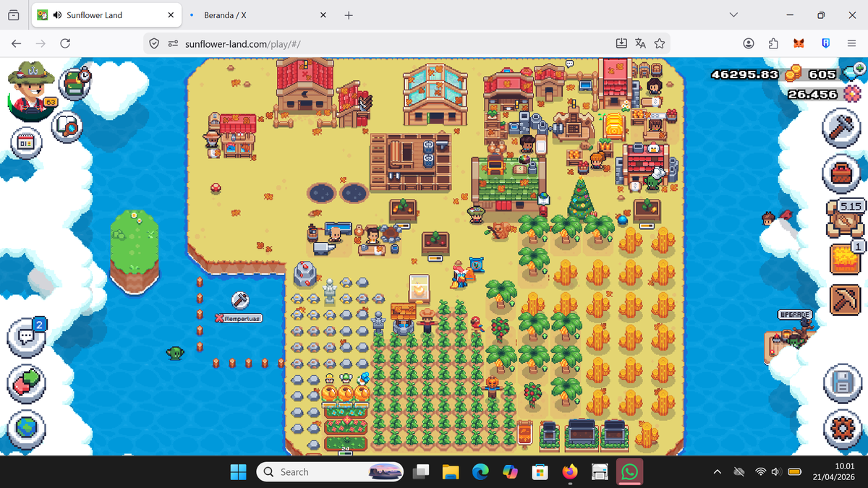Open the shield tracking protection icon

click(154, 43)
